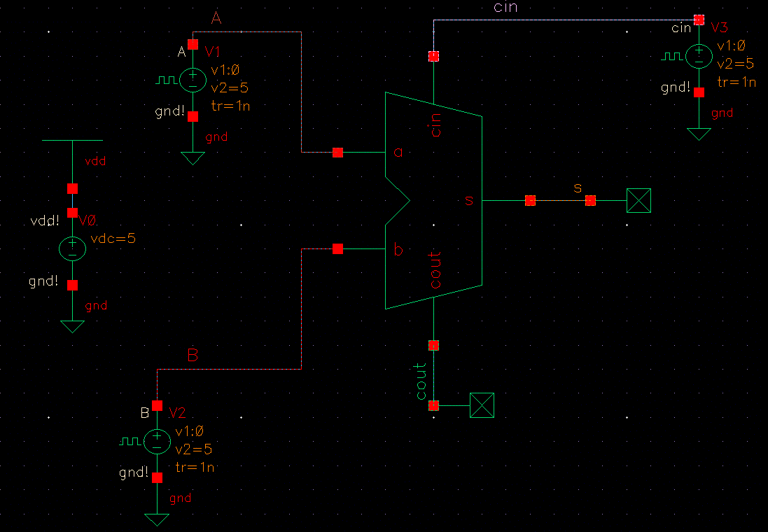Image resolution: width=768 pixels, height=532 pixels.
Task: Select the vdd supply rail symbol
Action: (73, 141)
